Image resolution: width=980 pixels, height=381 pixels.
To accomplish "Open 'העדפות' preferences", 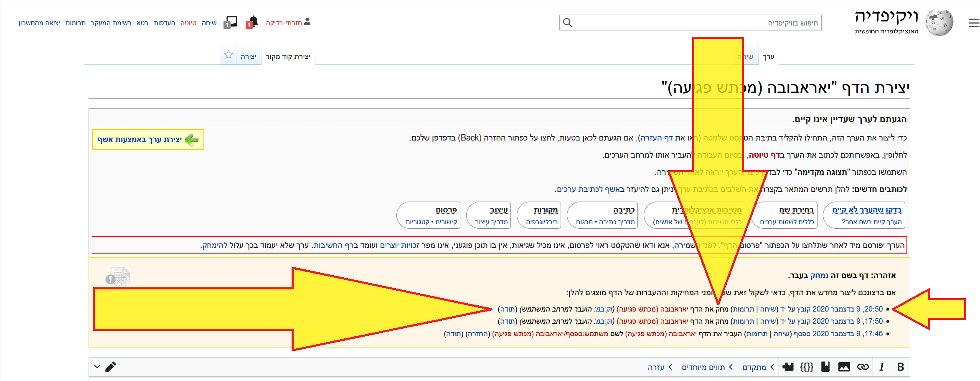I will (x=165, y=23).
